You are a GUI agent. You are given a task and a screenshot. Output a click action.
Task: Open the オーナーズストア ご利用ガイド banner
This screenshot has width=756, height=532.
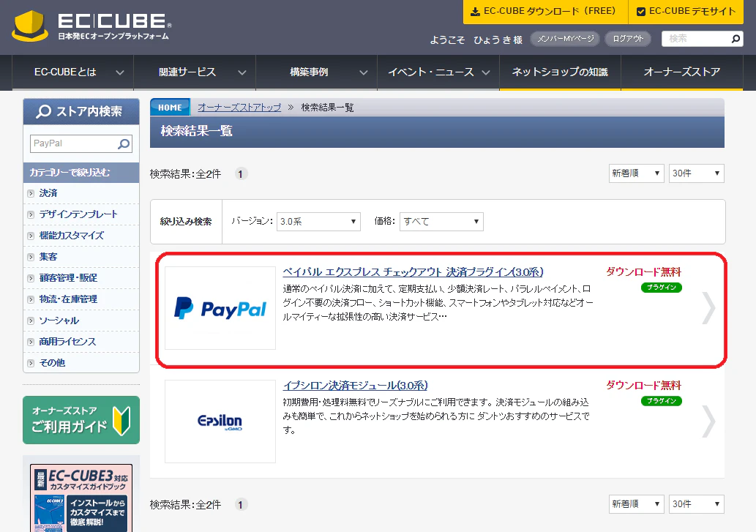click(x=81, y=420)
